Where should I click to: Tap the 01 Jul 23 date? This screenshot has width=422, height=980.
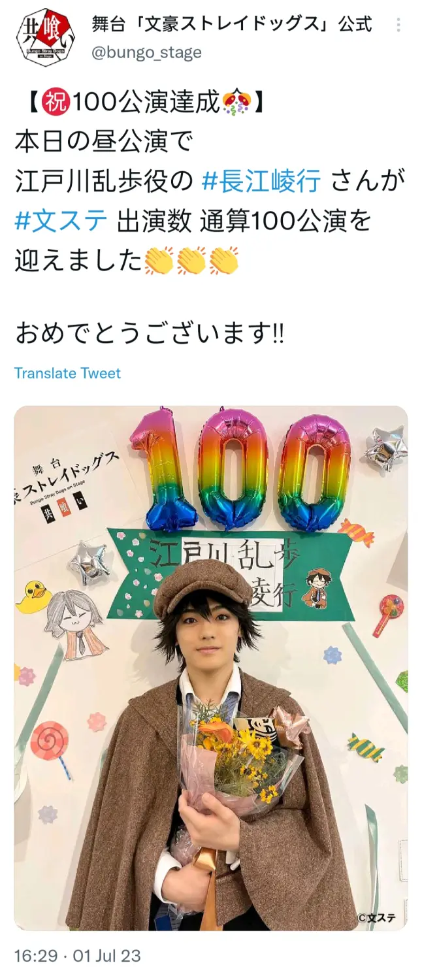click(106, 955)
